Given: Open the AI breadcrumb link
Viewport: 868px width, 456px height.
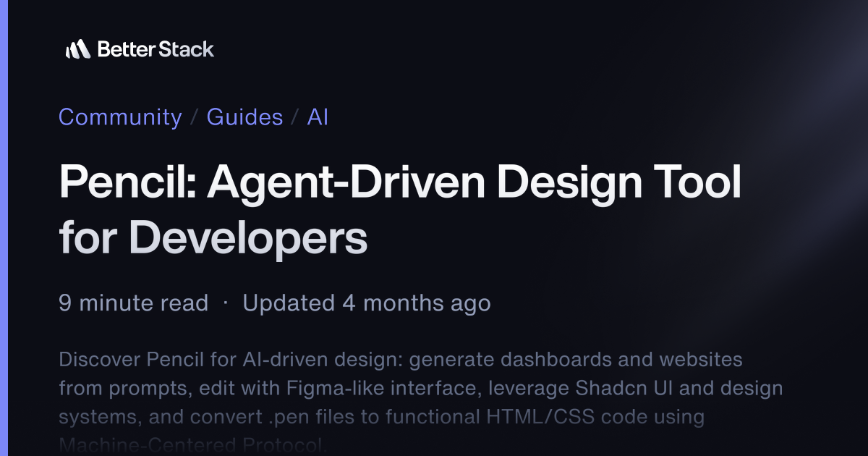Looking at the screenshot, I should [318, 117].
